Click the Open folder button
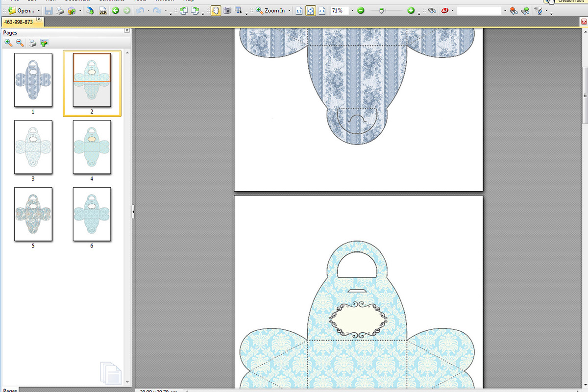 (21, 10)
